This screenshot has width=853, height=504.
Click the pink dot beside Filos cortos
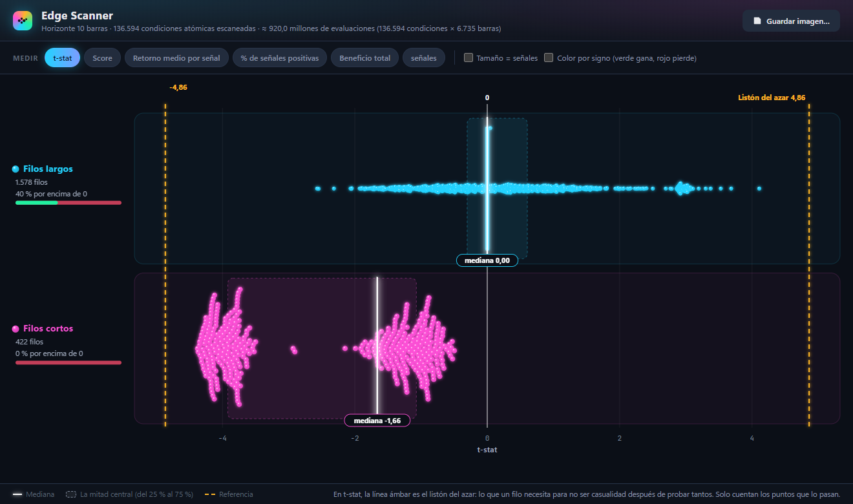pyautogui.click(x=16, y=328)
